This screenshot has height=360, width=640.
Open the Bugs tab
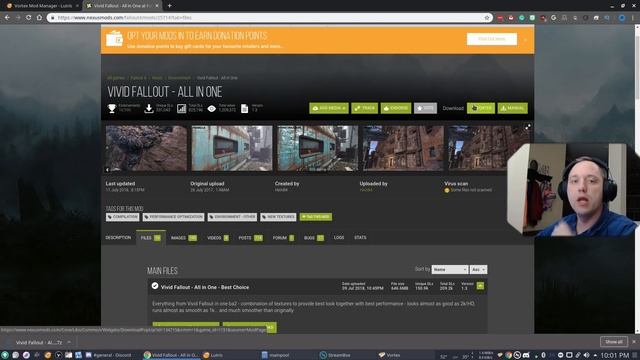[x=313, y=238]
